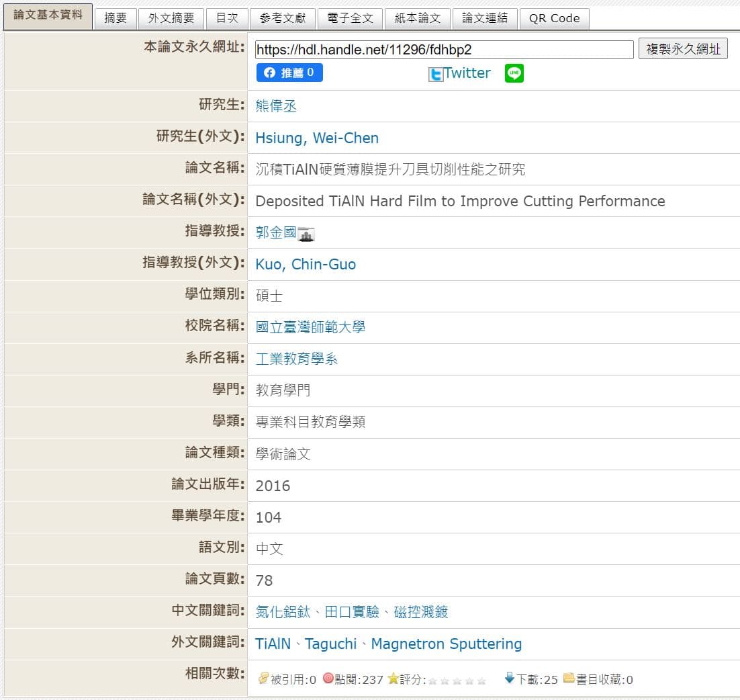Select the 論文基本資料 tab
This screenshot has width=740, height=700.
48,15
